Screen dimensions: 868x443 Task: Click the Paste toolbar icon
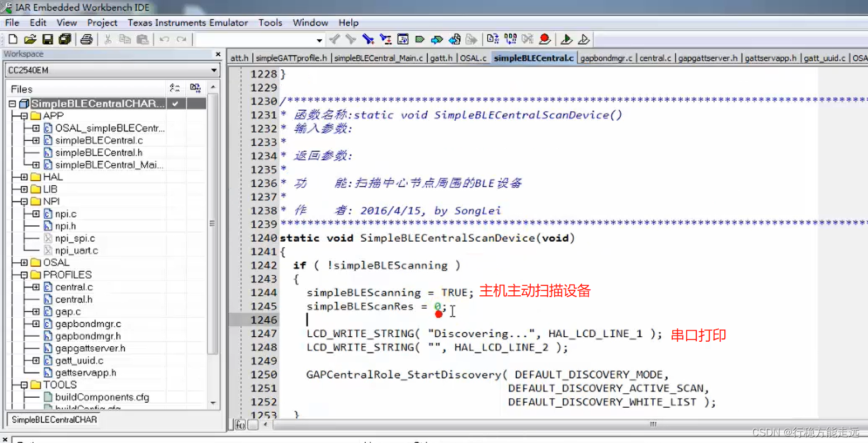tap(143, 39)
